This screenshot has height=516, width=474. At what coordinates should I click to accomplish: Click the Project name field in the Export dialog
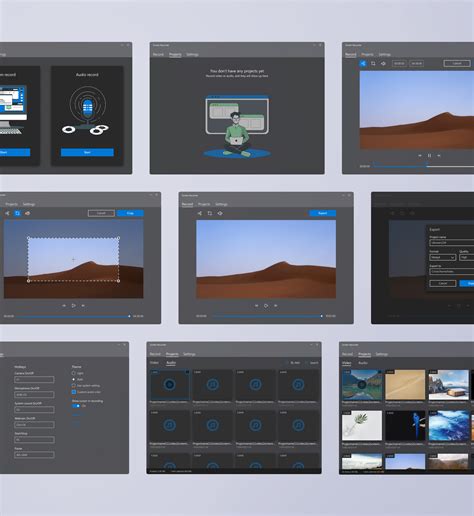452,243
